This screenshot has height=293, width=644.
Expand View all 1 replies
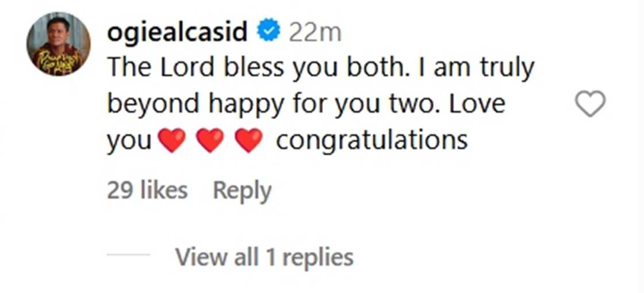(x=264, y=257)
